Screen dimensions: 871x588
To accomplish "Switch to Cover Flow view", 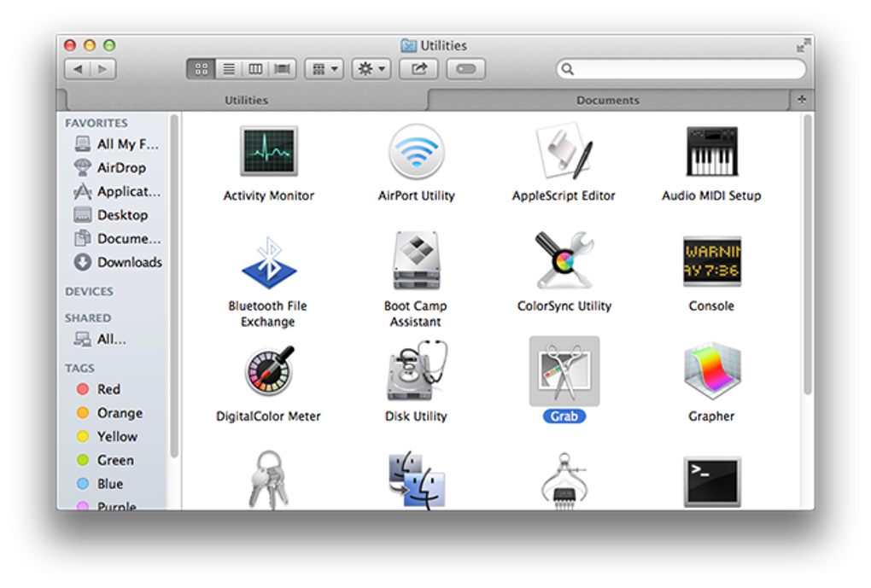I will [x=281, y=69].
